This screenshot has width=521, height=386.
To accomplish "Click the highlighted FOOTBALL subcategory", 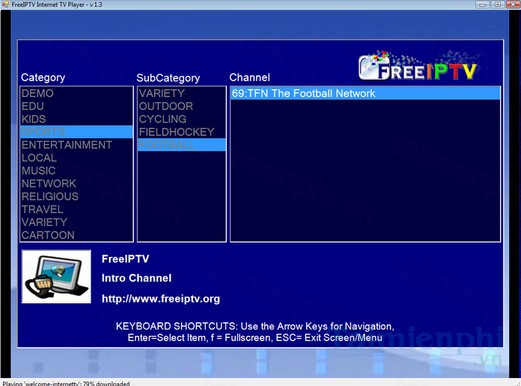I will click(182, 145).
